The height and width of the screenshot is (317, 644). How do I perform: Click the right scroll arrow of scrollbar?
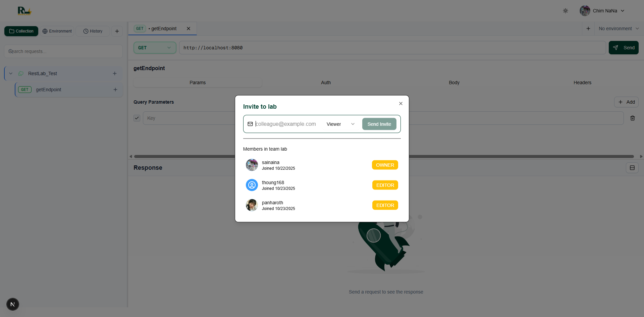pos(641,156)
